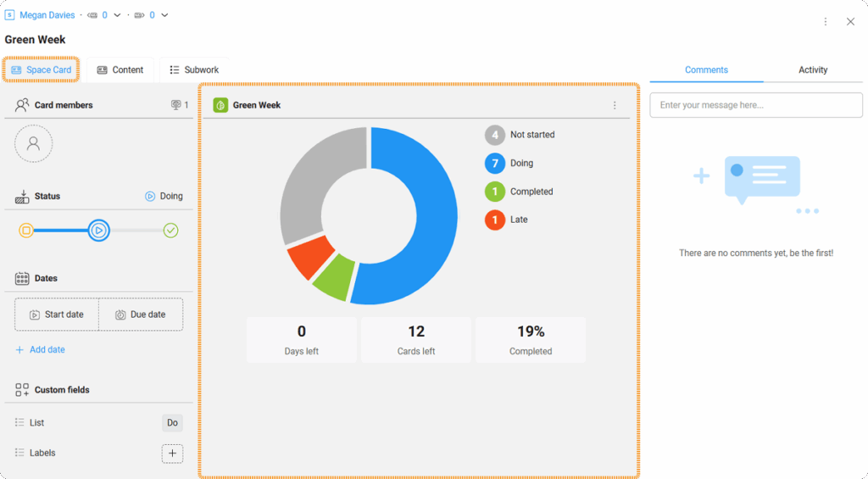Expand the first counter dropdown chevron
Image resolution: width=868 pixels, height=479 pixels.
coord(117,15)
